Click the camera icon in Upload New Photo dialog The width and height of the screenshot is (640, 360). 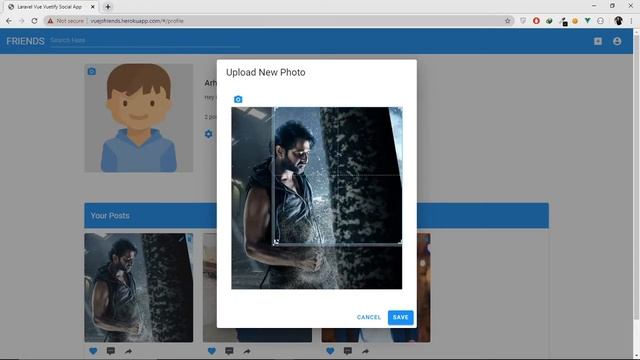(x=238, y=99)
